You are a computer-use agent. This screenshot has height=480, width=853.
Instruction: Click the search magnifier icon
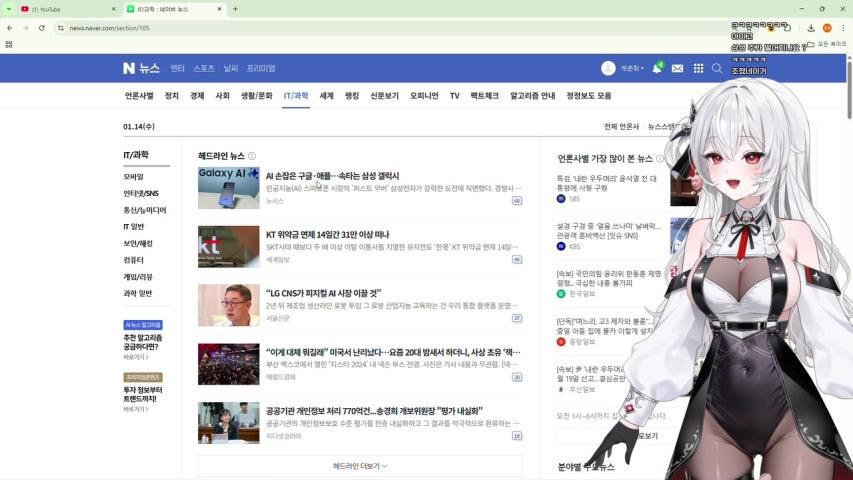717,68
